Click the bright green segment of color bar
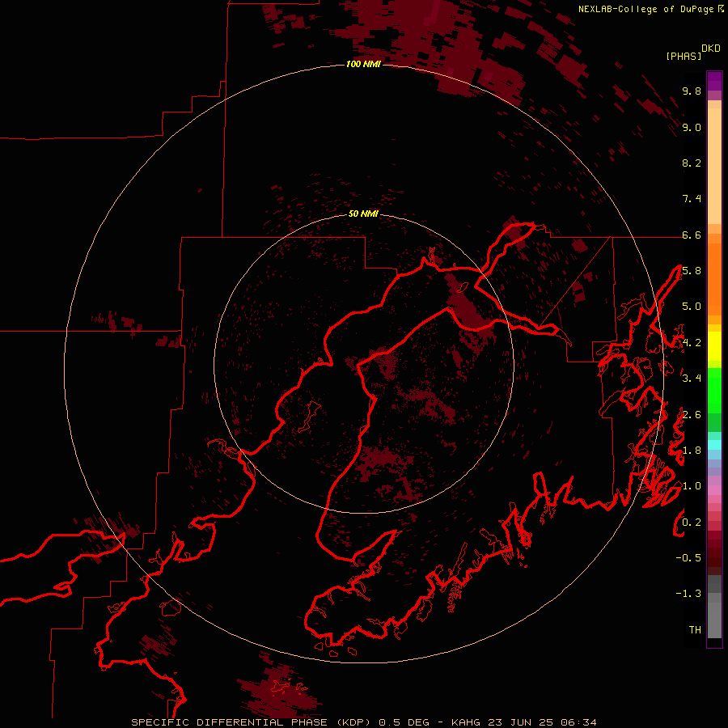Screen dimensions: 728x728 click(714, 392)
